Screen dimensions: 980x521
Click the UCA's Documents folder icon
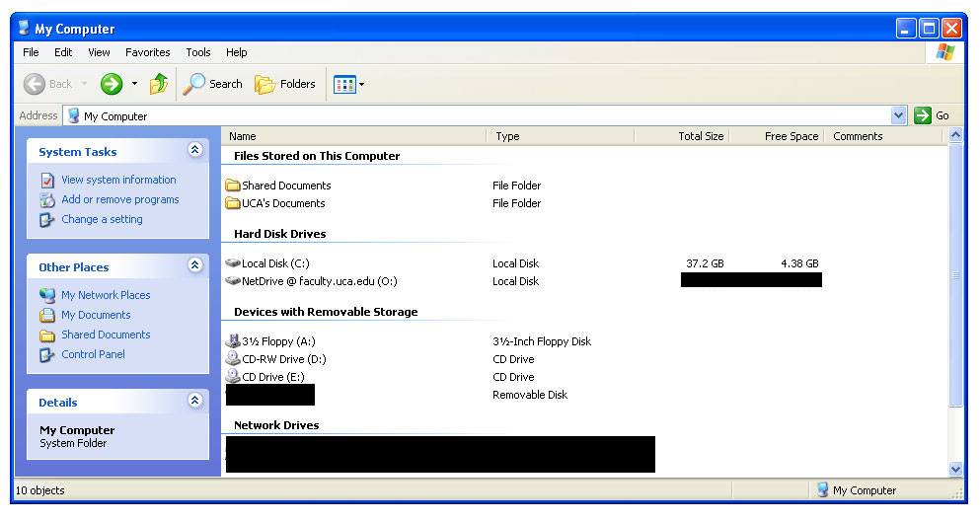tap(233, 203)
